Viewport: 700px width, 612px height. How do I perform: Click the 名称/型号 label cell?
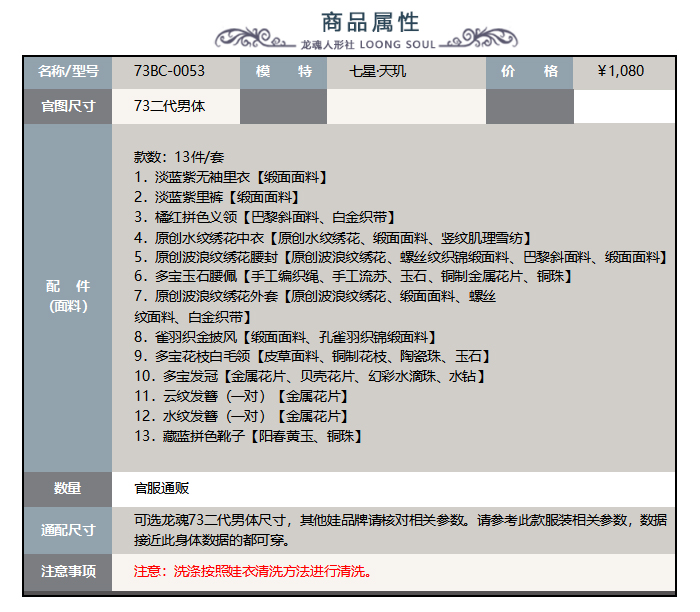coord(68,71)
